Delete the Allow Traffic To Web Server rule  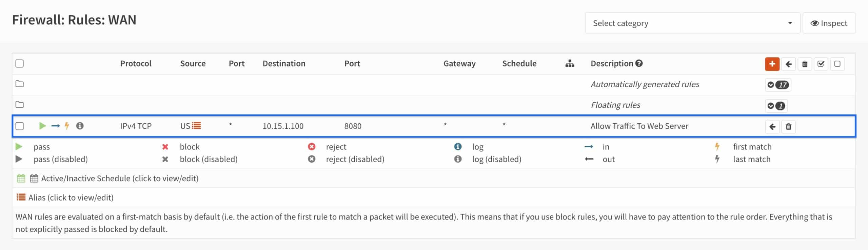pyautogui.click(x=789, y=127)
